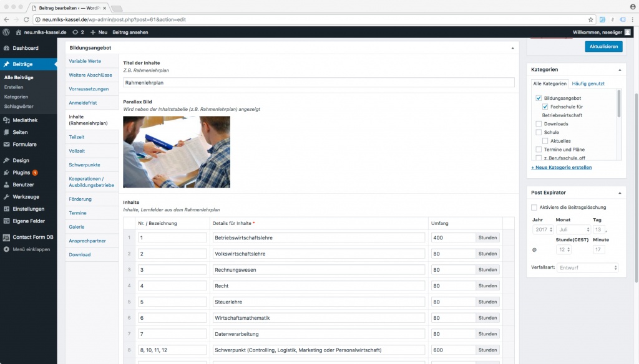The image size is (639, 364).
Task: Click Neue Kategorie erstellen link
Action: click(x=561, y=168)
